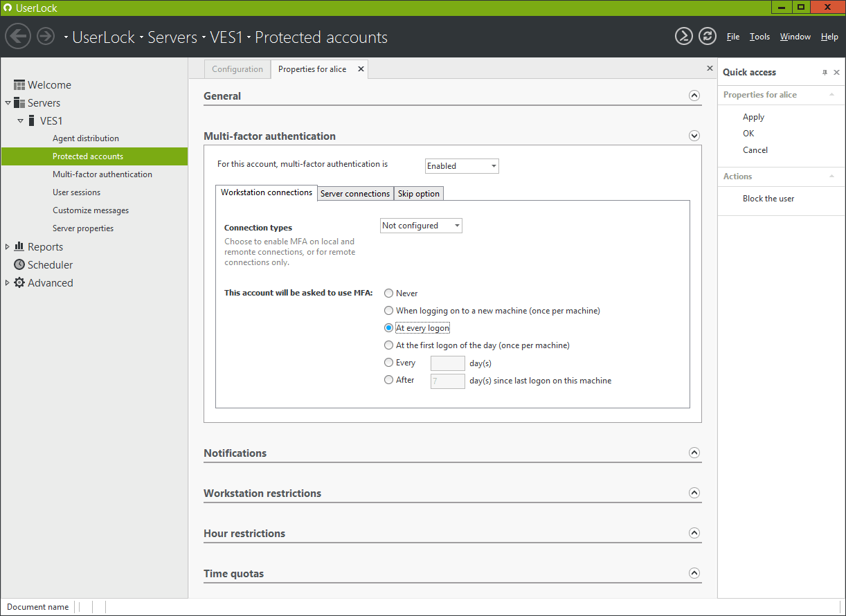Open the Help menu

(x=829, y=37)
